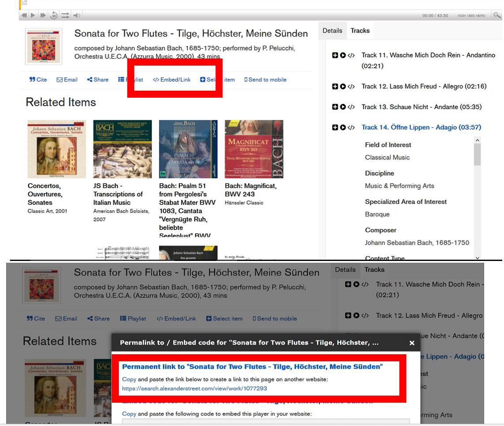This screenshot has height=426, width=504.
Task: Play Track 11 in the dimmed lower page
Action: pyautogui.click(x=356, y=284)
